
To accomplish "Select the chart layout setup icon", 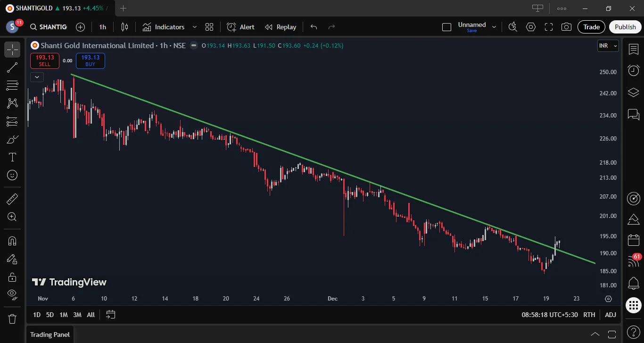I will point(446,27).
